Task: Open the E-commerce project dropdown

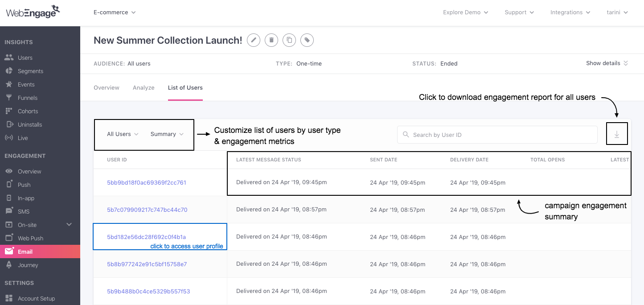Action: pyautogui.click(x=115, y=12)
